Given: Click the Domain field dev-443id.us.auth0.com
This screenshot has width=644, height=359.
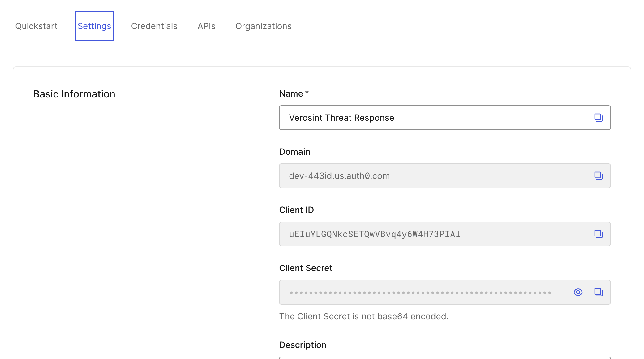Looking at the screenshot, I should tap(445, 176).
